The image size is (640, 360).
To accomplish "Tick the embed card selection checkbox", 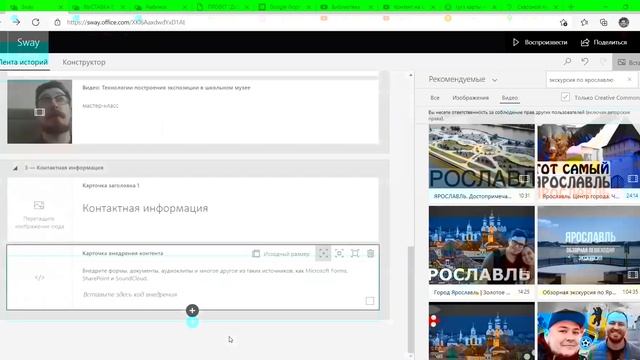I will tap(370, 301).
